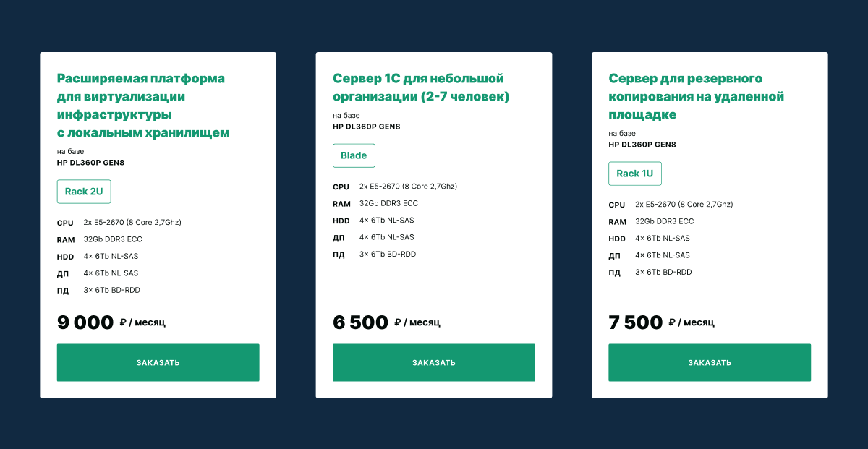Open the Сервер 1С card title

(x=421, y=87)
